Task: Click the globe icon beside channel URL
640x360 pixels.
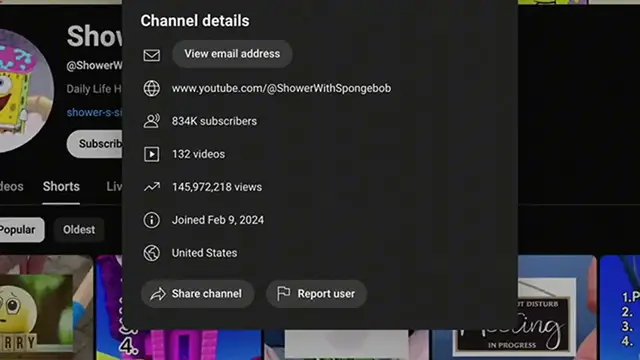Action: tap(151, 89)
